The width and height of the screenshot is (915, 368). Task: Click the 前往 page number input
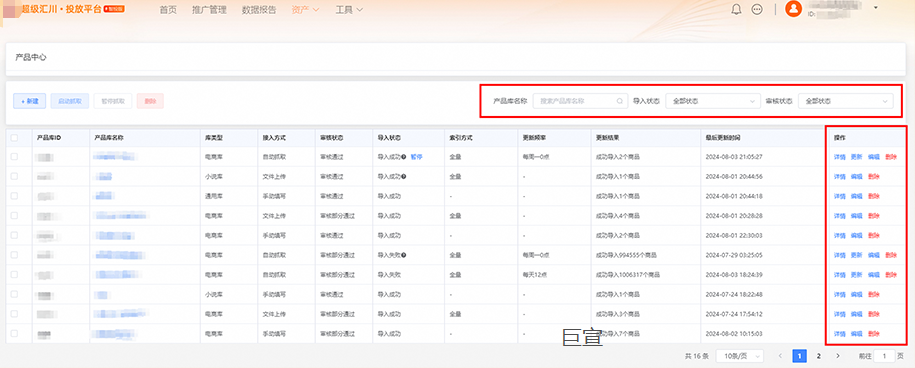[885, 356]
